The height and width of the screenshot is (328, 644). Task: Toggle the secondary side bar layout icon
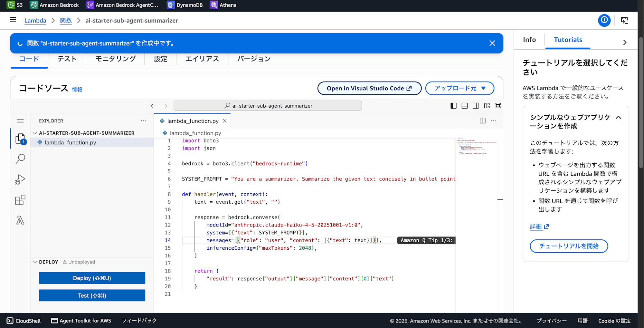pos(476,106)
